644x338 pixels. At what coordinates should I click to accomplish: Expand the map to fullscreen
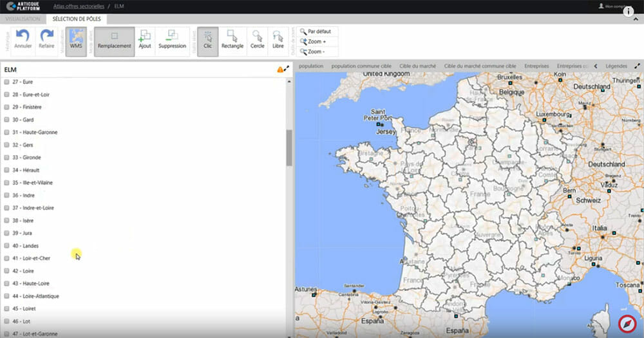(637, 66)
